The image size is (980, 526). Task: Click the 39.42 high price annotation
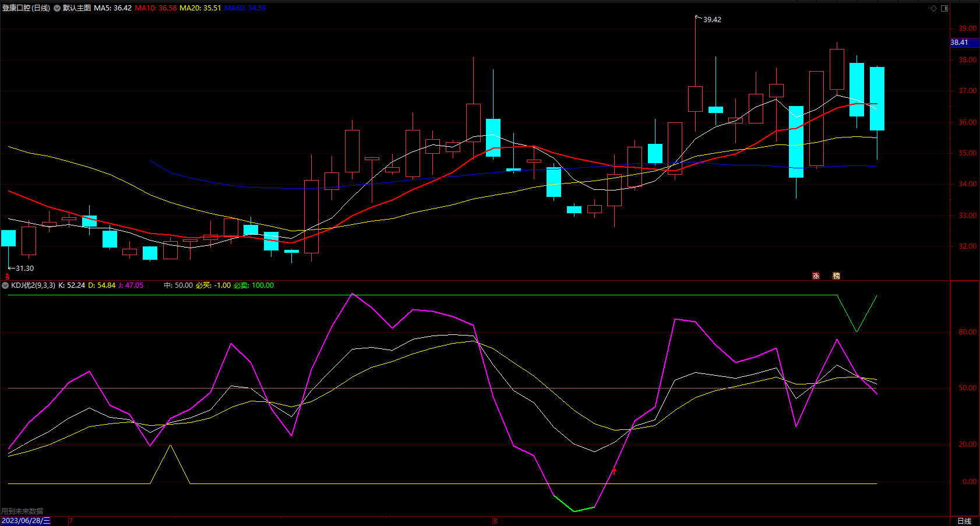tap(712, 20)
